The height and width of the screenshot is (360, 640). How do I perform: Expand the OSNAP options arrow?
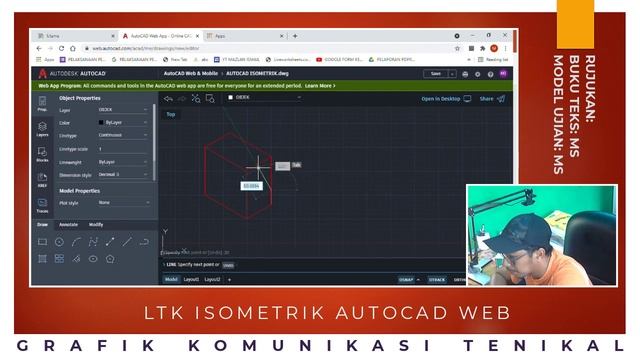418,280
